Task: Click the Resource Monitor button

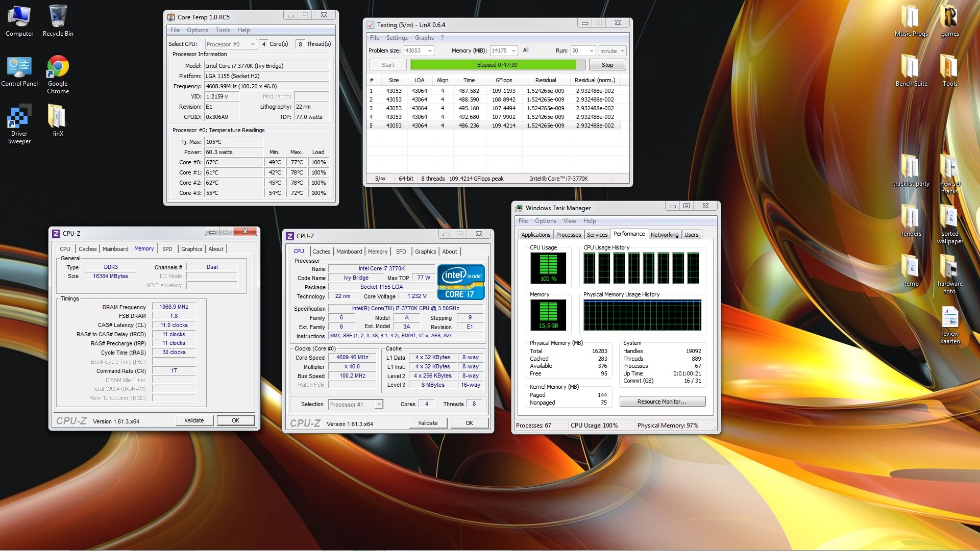Action: (x=662, y=402)
